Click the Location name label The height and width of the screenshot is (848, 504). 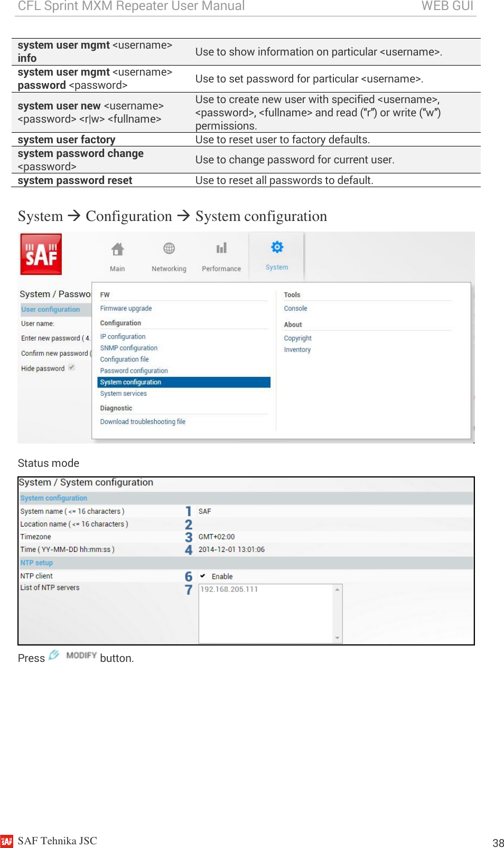click(x=74, y=524)
